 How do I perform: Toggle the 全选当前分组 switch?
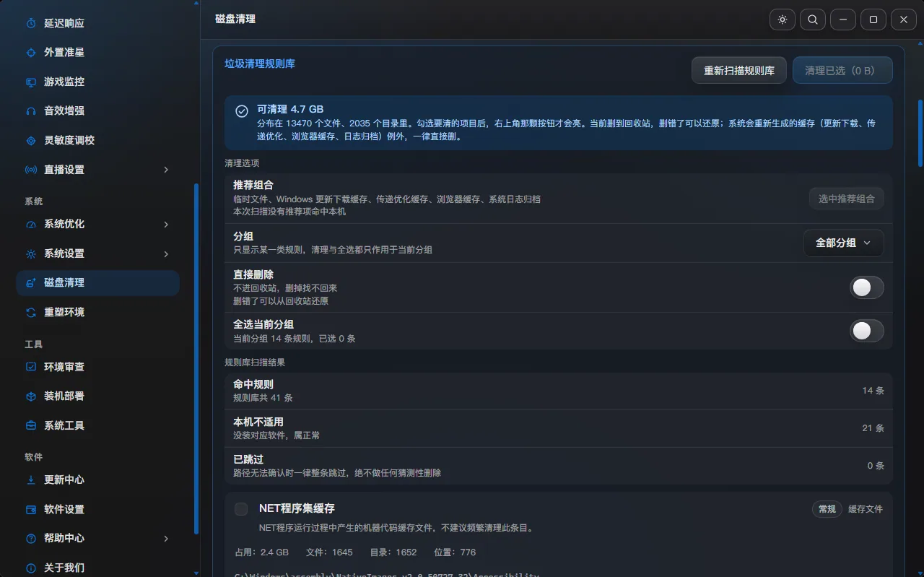coord(866,331)
